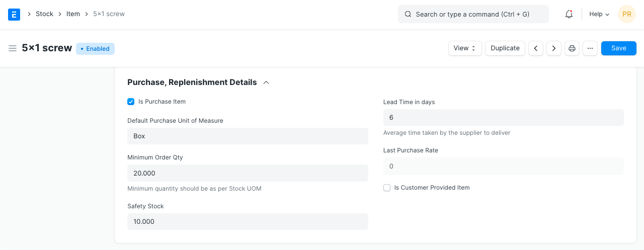Screen dimensions: 644x250
Task: Click the Save button
Action: pyautogui.click(x=618, y=48)
